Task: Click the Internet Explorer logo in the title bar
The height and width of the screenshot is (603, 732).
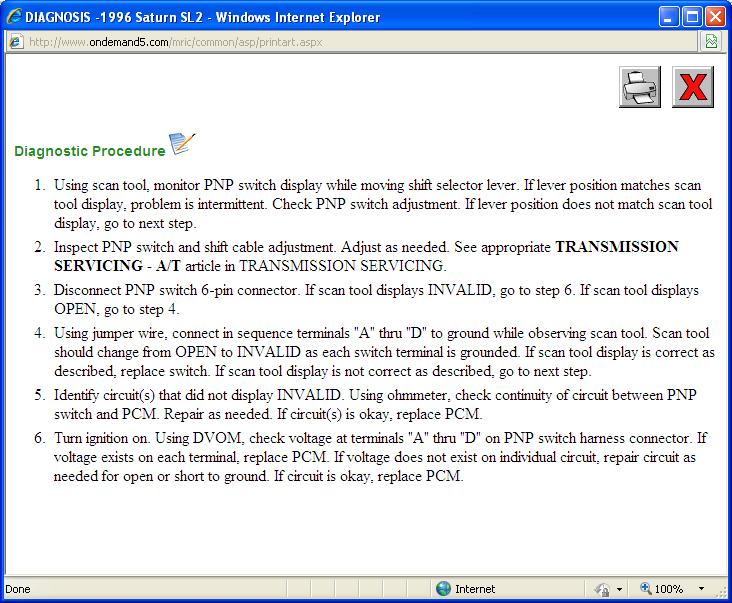Action: click(14, 17)
